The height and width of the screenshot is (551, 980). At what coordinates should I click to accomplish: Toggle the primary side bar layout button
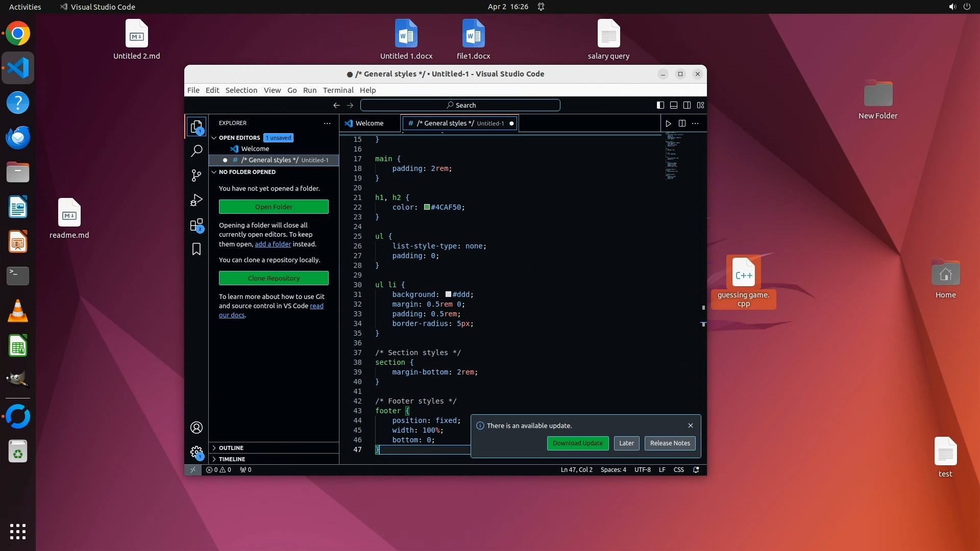660,105
